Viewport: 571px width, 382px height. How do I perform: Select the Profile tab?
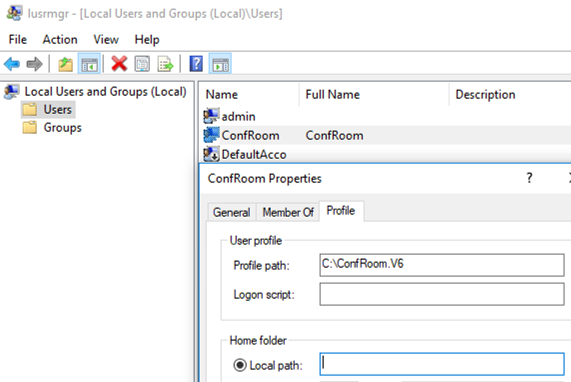point(341,211)
